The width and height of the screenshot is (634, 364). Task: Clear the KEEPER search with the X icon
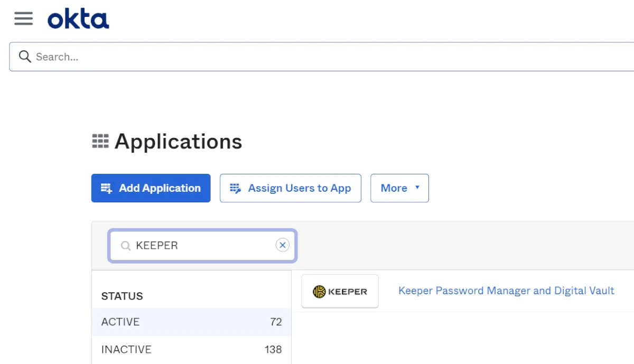pos(283,245)
